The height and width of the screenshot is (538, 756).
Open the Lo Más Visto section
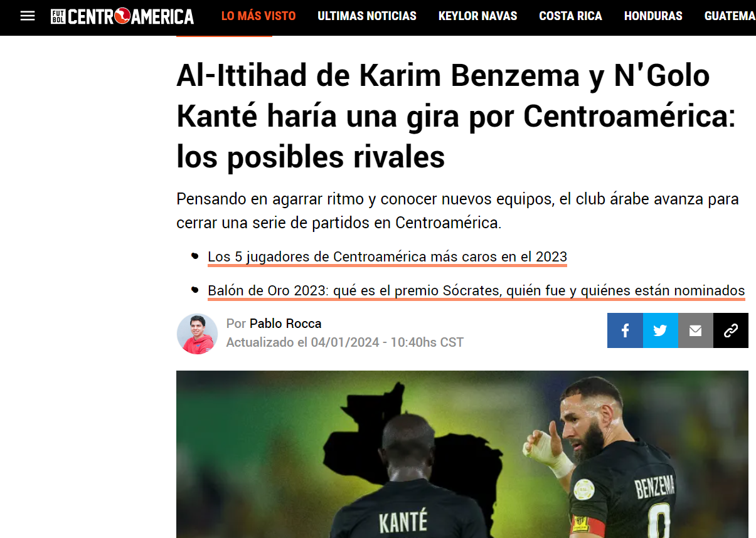[x=258, y=16]
